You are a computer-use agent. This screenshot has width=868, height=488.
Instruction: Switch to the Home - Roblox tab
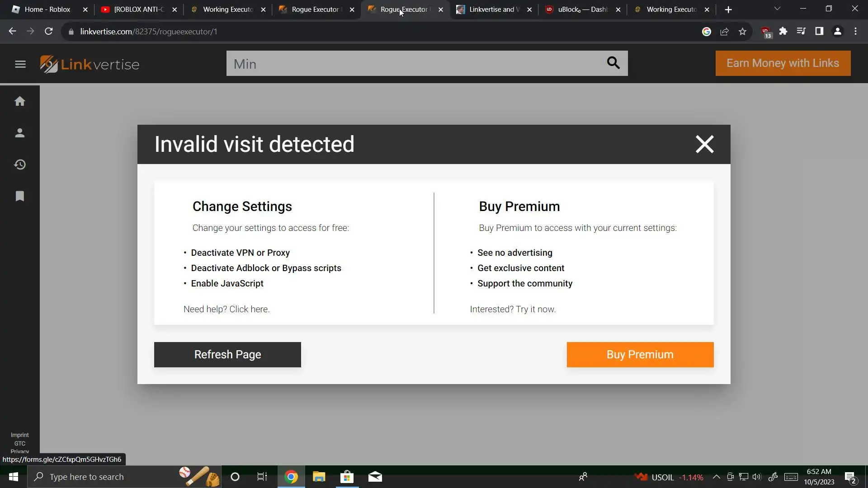[47, 9]
